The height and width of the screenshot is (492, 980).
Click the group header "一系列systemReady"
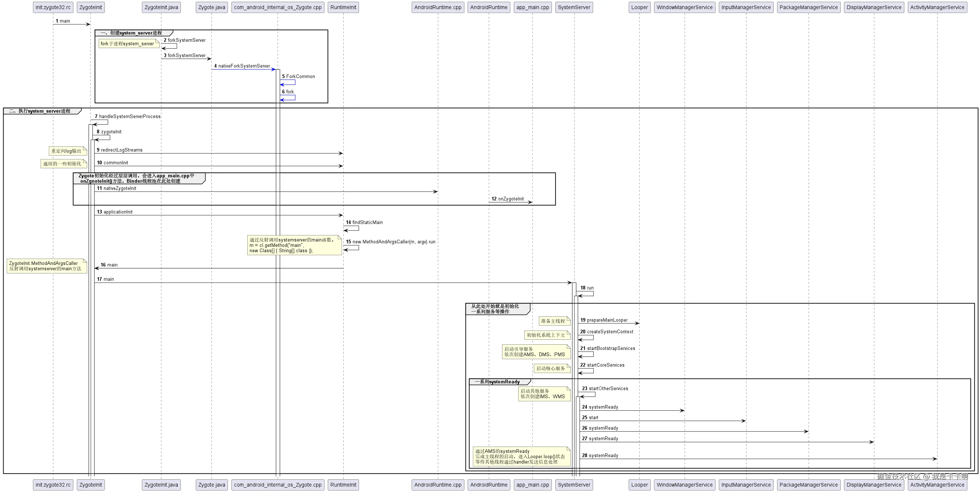pos(497,382)
